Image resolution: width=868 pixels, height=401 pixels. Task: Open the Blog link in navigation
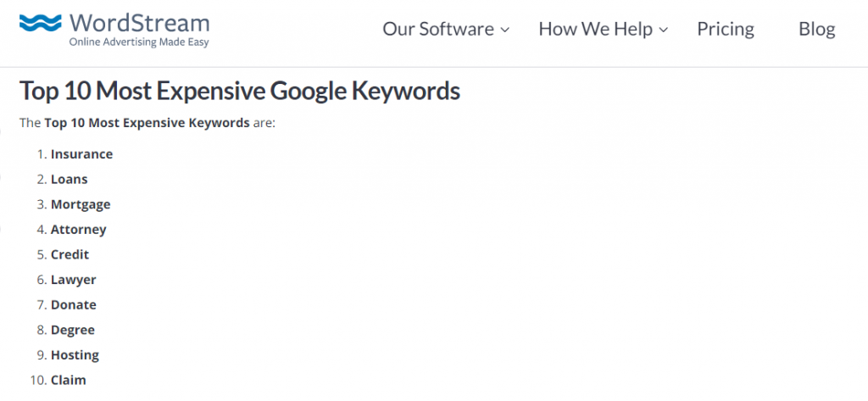[x=816, y=29]
